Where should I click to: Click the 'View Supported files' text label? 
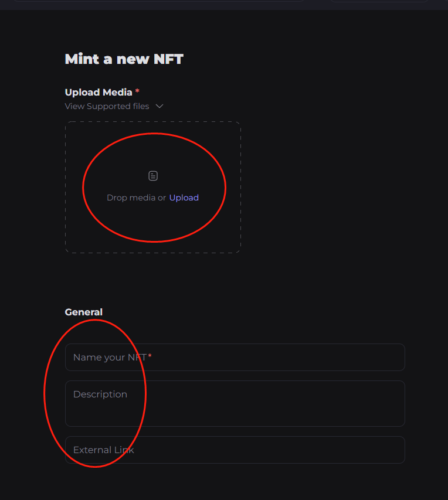coord(107,107)
